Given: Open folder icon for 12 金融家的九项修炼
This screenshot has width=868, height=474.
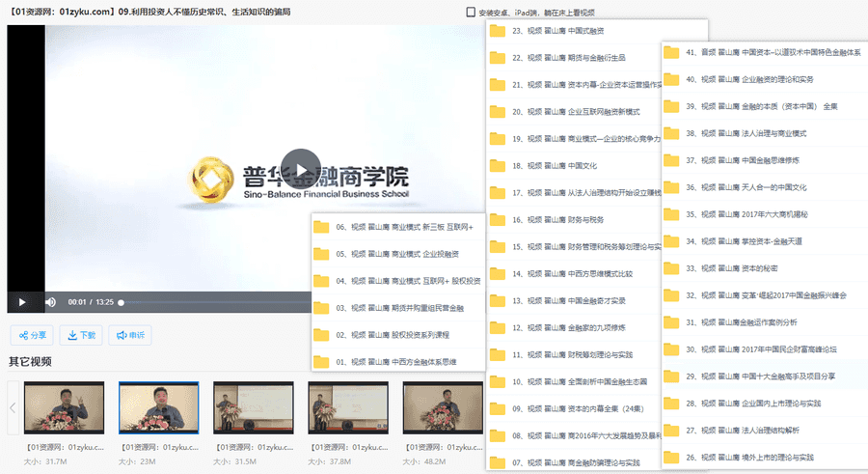Looking at the screenshot, I should (498, 327).
